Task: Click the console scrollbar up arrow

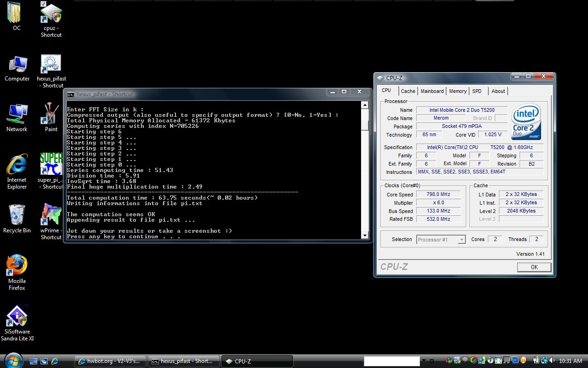Action: 365,105
